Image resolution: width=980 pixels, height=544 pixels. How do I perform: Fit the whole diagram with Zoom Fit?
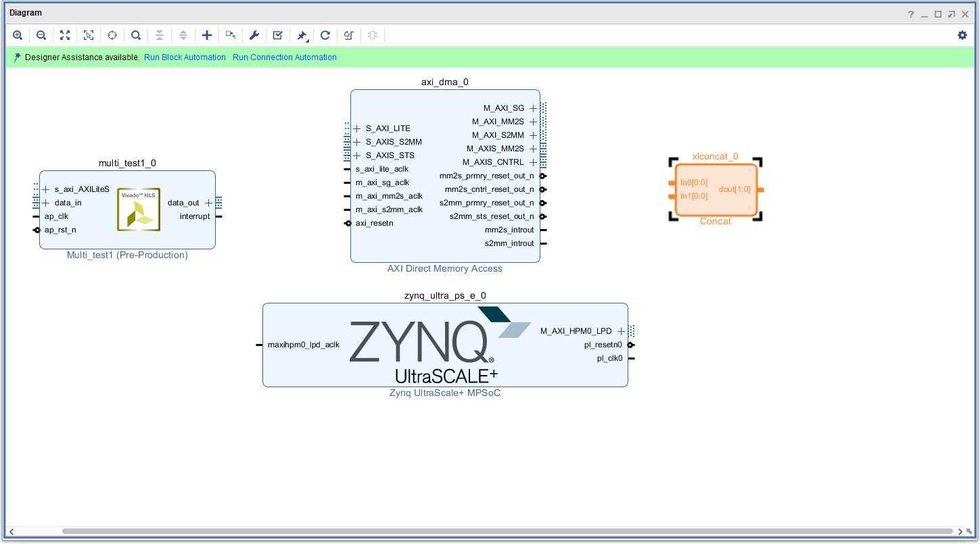65,35
